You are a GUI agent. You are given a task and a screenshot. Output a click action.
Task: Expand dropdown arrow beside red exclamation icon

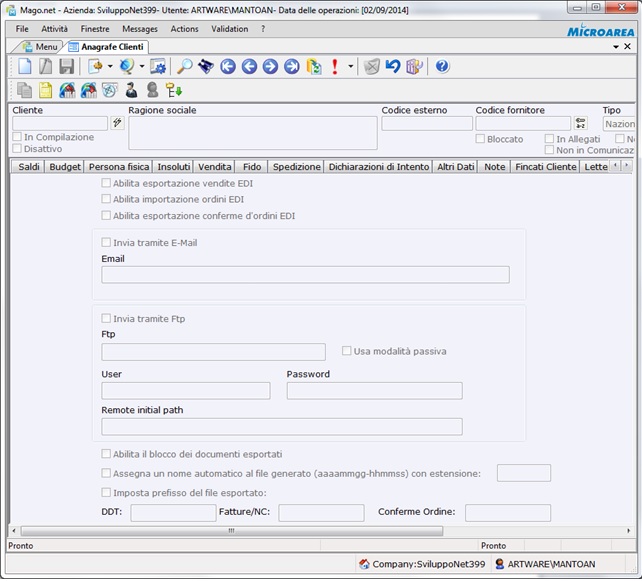(x=350, y=67)
